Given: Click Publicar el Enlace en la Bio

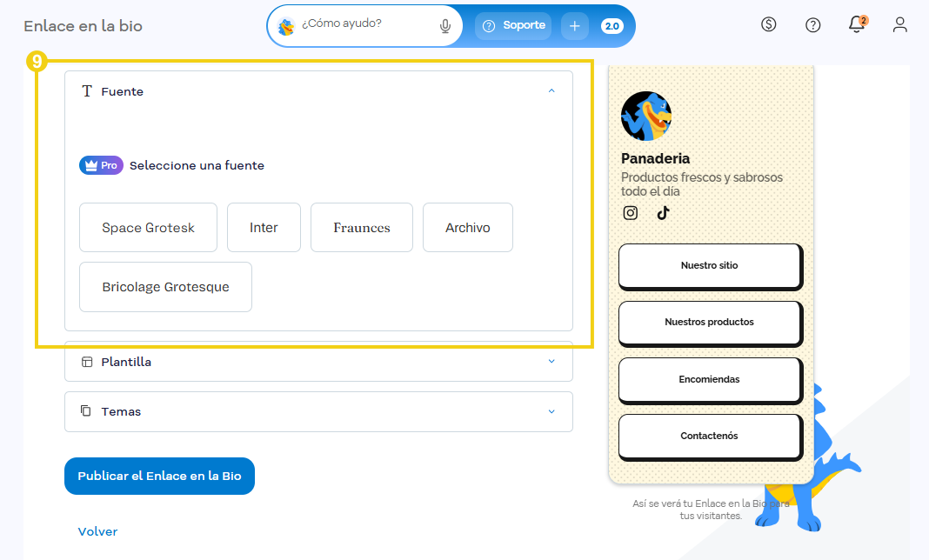Looking at the screenshot, I should (159, 476).
